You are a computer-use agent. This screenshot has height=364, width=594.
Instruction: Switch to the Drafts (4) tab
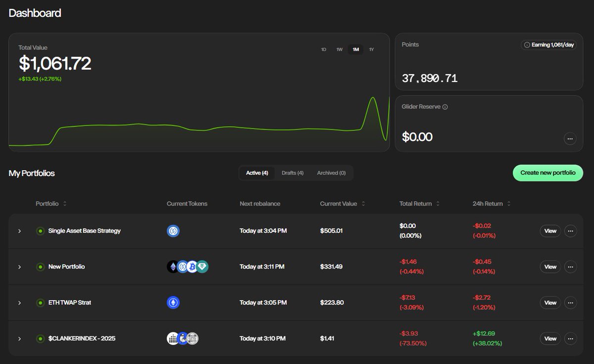tap(293, 173)
